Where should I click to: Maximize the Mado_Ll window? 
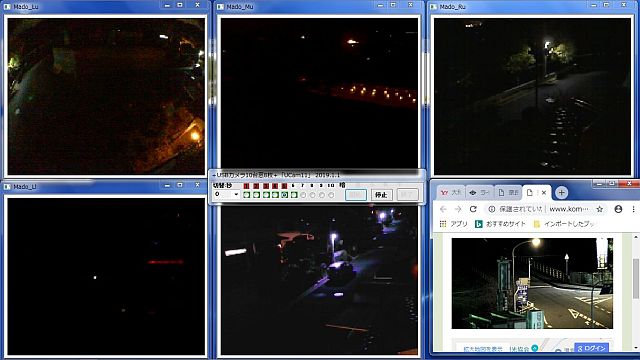tap(180, 185)
